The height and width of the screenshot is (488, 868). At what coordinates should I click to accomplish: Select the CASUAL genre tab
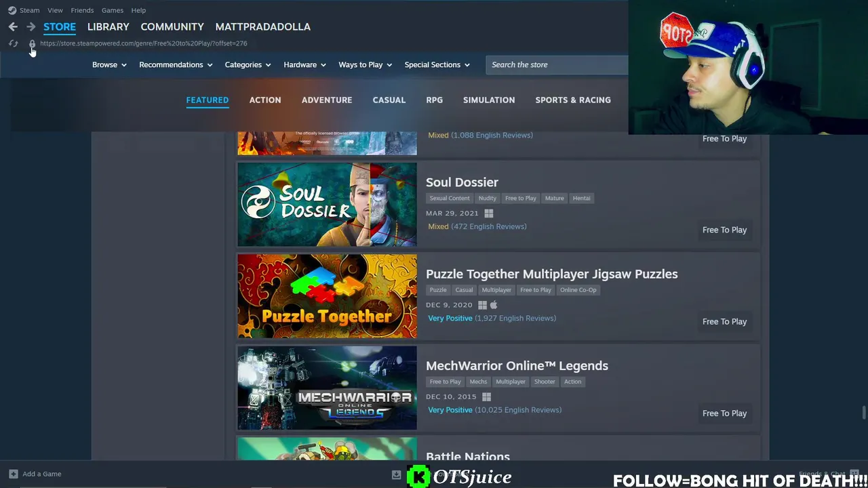[389, 100]
